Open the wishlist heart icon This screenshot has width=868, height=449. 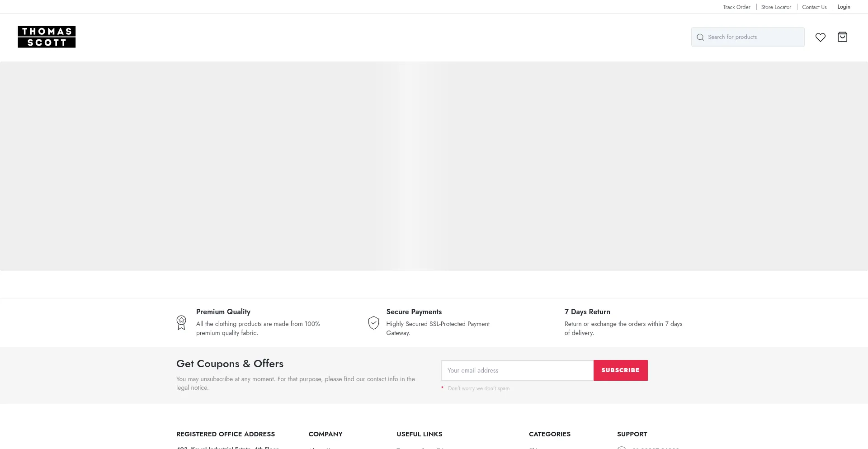pyautogui.click(x=820, y=37)
